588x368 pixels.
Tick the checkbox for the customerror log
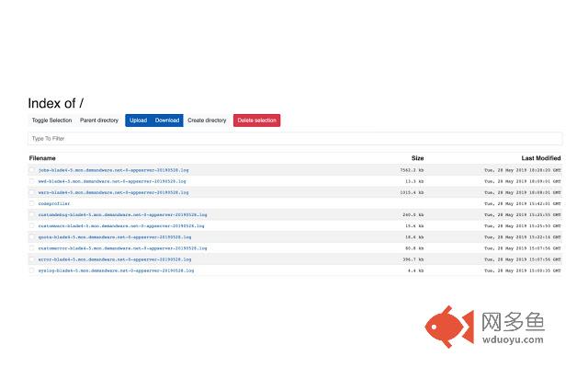(x=32, y=248)
